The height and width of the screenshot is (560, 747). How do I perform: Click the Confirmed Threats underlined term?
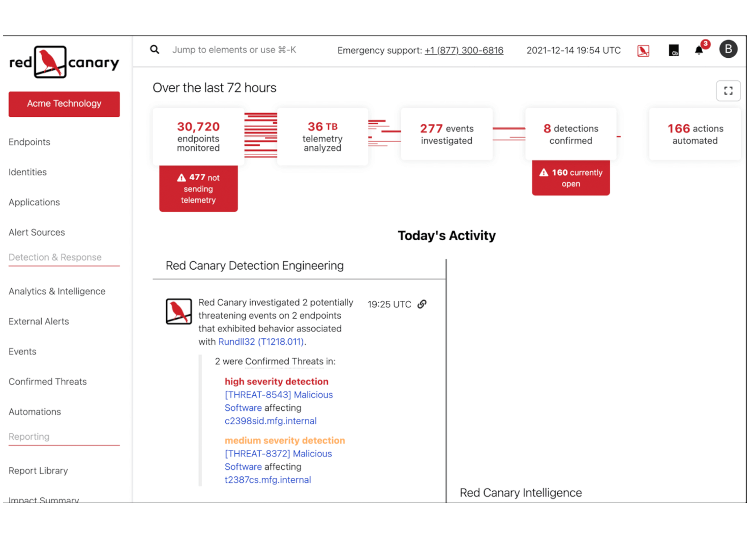click(284, 362)
